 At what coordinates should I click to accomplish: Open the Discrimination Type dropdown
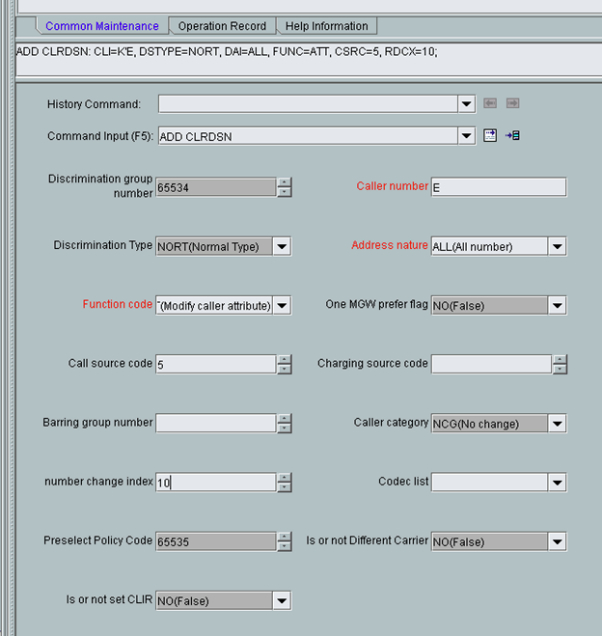[282, 247]
